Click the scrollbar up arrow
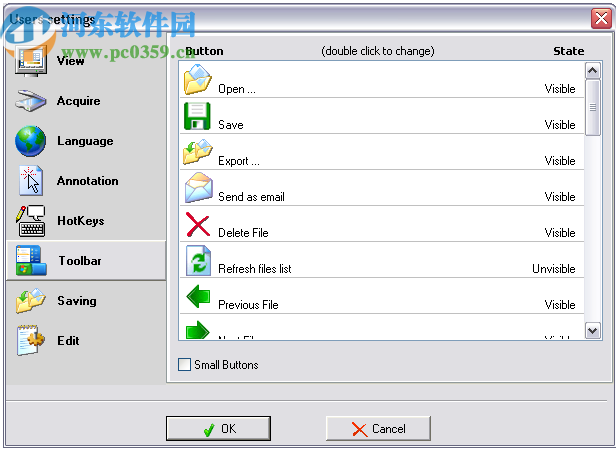616x457 pixels. point(592,71)
